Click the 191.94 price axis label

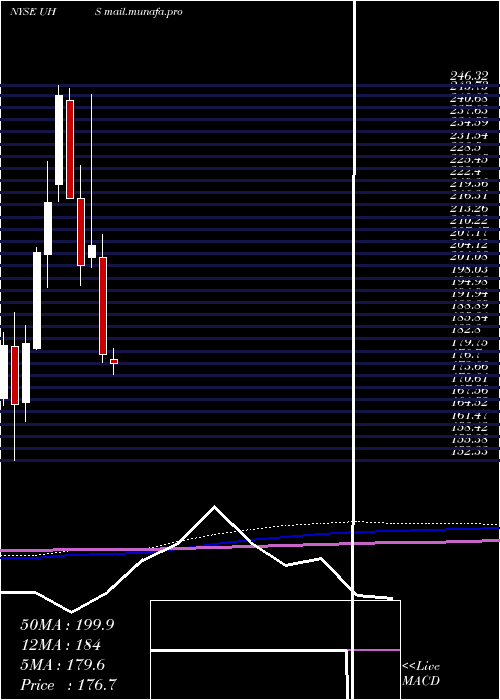[x=469, y=293]
